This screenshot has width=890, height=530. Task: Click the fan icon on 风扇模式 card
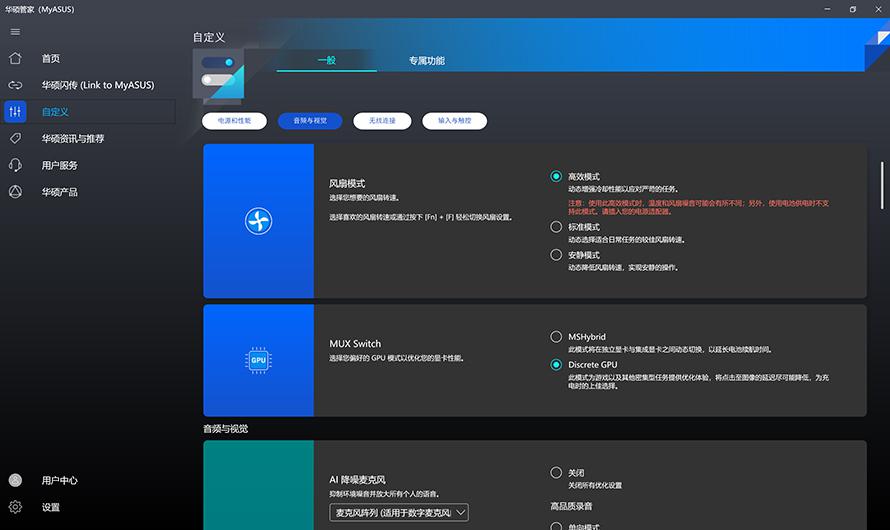(258, 221)
